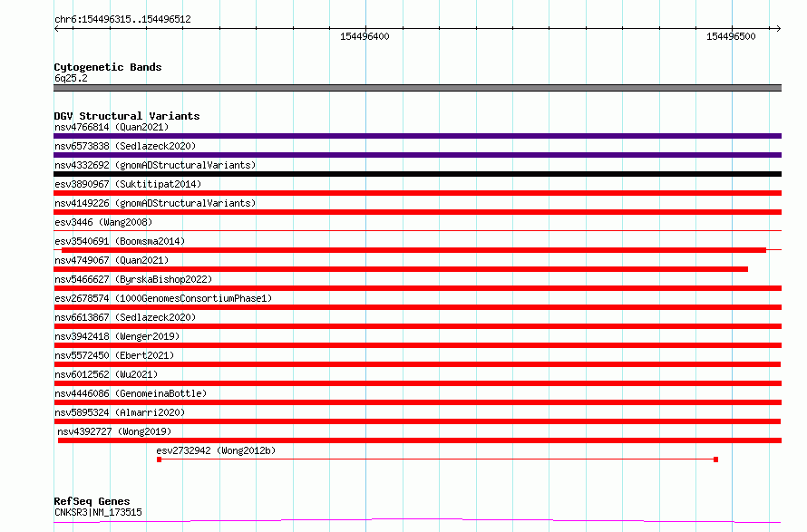Viewport: 807px width, 532px height.
Task: Click the red nsv4149226 variant bar
Action: pyautogui.click(x=417, y=212)
